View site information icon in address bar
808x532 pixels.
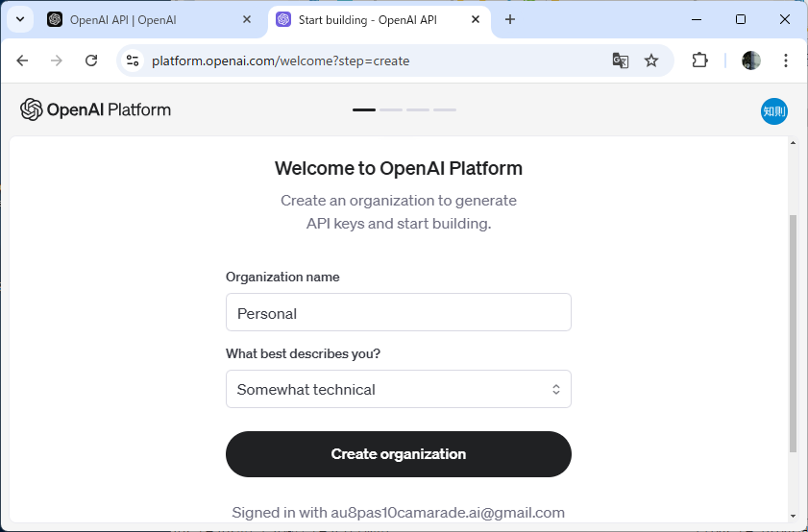pos(133,60)
